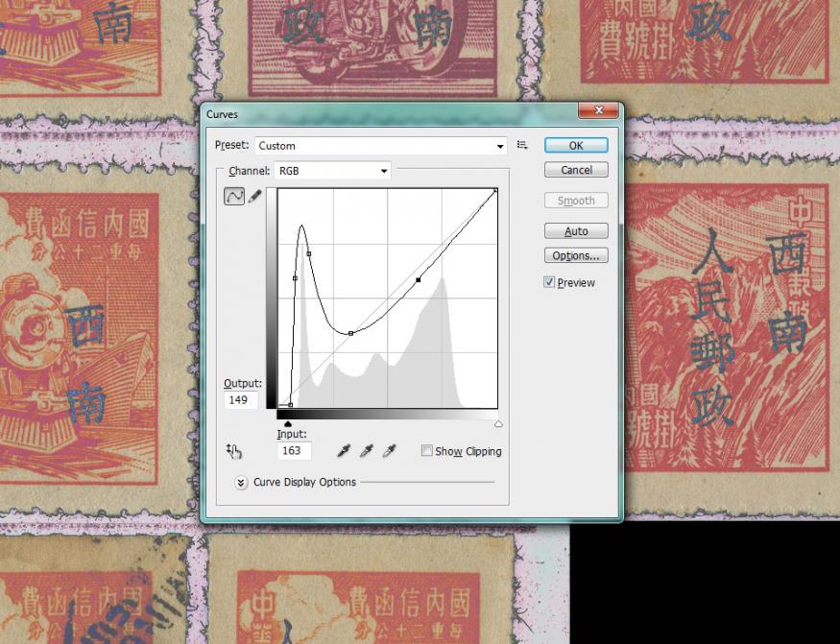840x644 pixels.
Task: Click the white point input slider
Action: tap(498, 424)
